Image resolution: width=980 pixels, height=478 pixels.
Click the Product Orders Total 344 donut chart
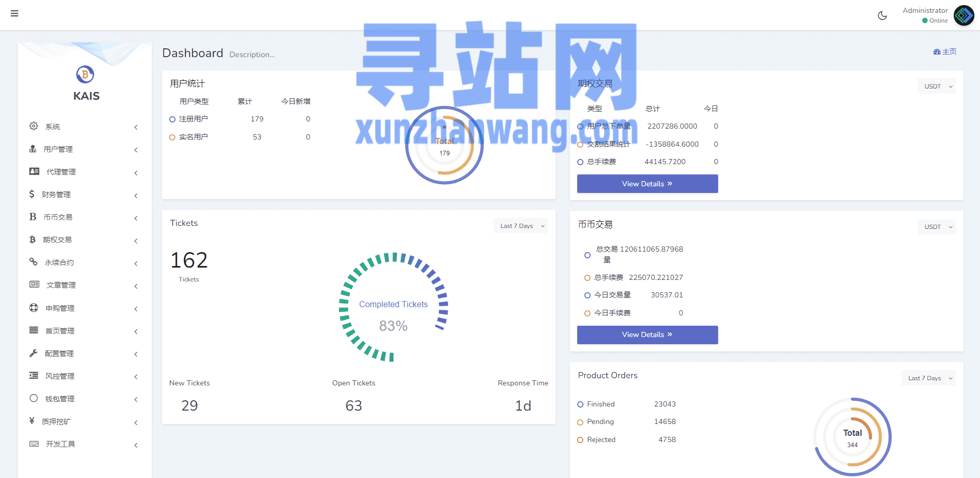pyautogui.click(x=852, y=437)
